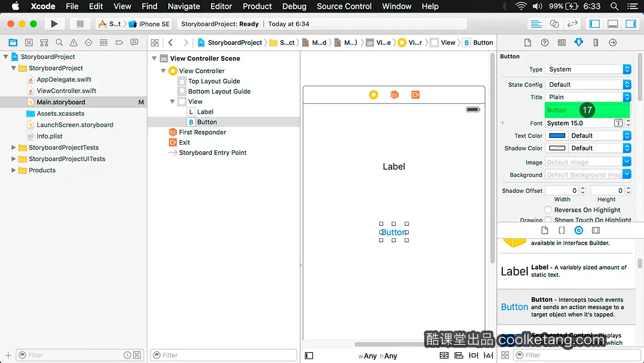The height and width of the screenshot is (363, 644).
Task: Open the Test navigator
Action: click(x=88, y=43)
